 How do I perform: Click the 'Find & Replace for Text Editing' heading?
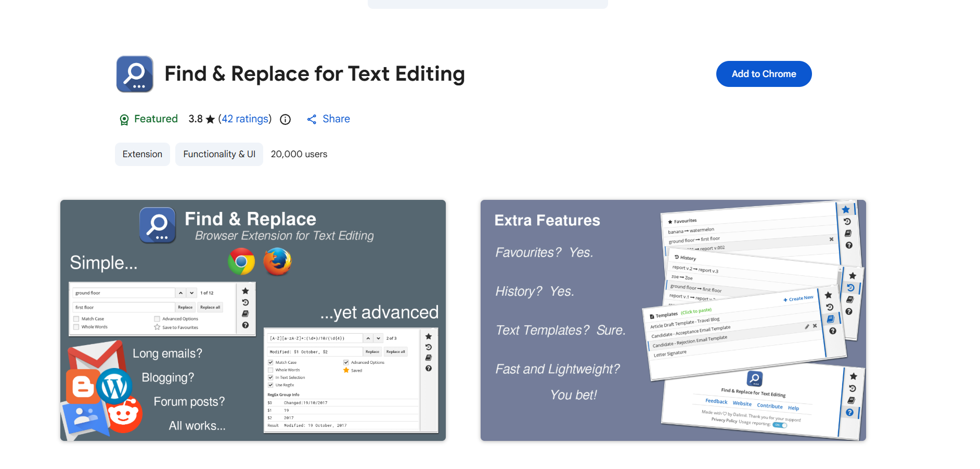(x=315, y=74)
